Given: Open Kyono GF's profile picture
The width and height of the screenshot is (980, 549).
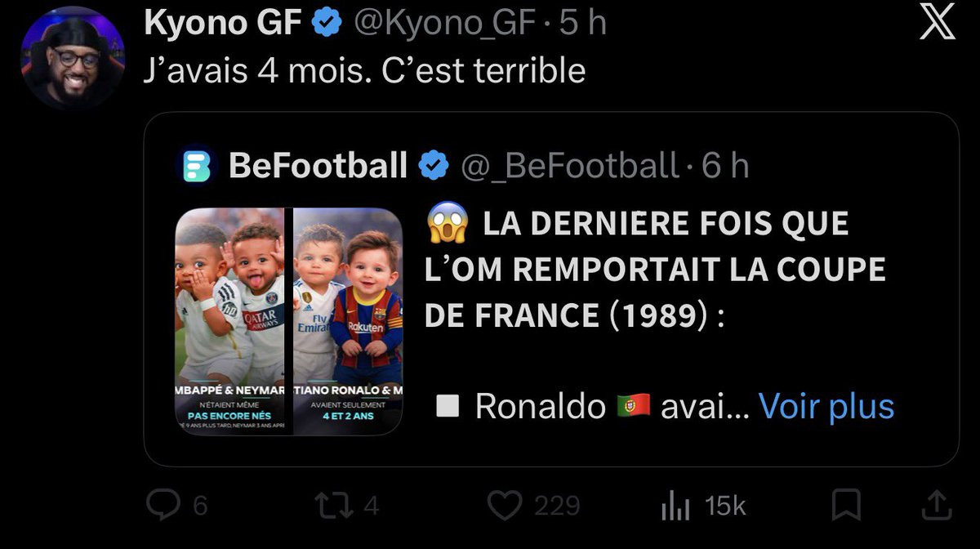Looking at the screenshot, I should (72, 60).
